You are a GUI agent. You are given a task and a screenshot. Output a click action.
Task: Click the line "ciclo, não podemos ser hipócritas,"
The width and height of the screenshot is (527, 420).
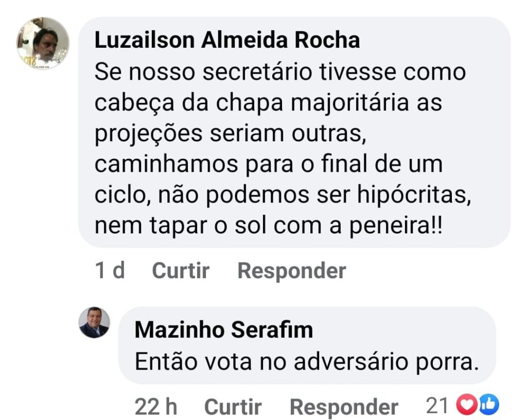(x=283, y=195)
